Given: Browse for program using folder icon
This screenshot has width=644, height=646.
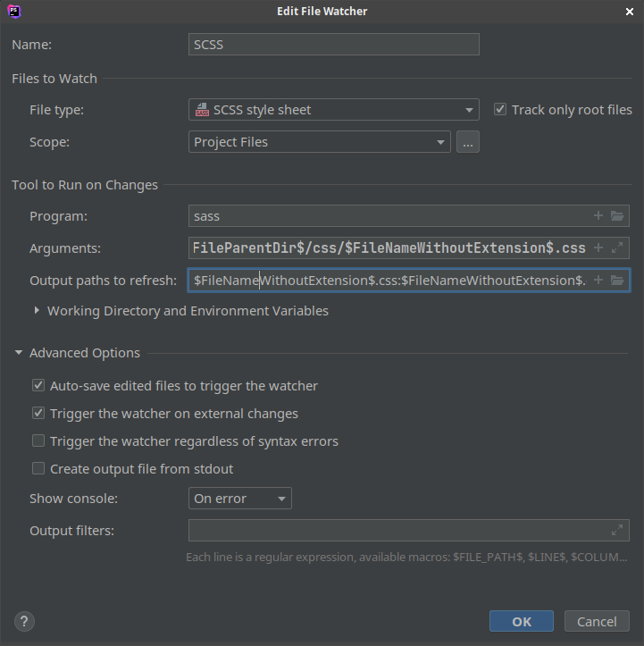Looking at the screenshot, I should point(617,215).
